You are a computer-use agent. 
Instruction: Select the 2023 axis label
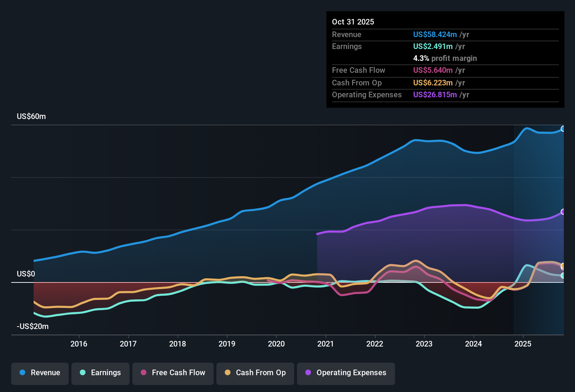click(x=424, y=344)
